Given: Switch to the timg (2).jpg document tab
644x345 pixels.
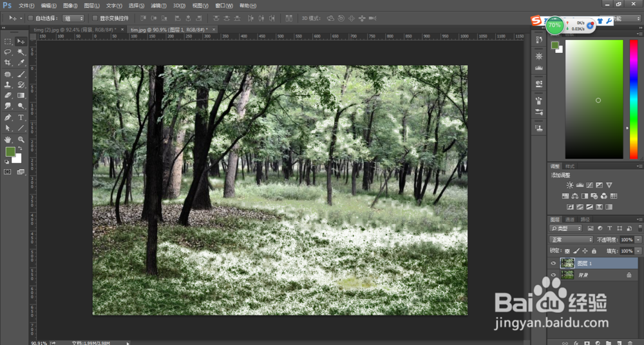Looking at the screenshot, I should point(75,30).
